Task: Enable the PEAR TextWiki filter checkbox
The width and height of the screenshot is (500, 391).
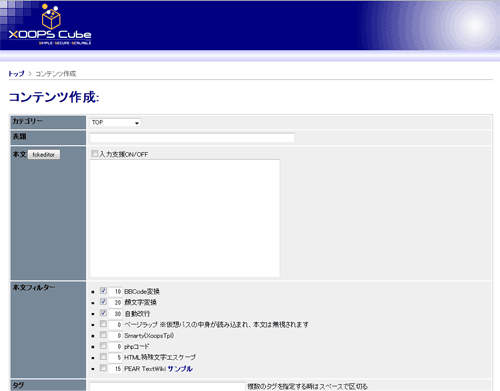Action: tap(103, 368)
